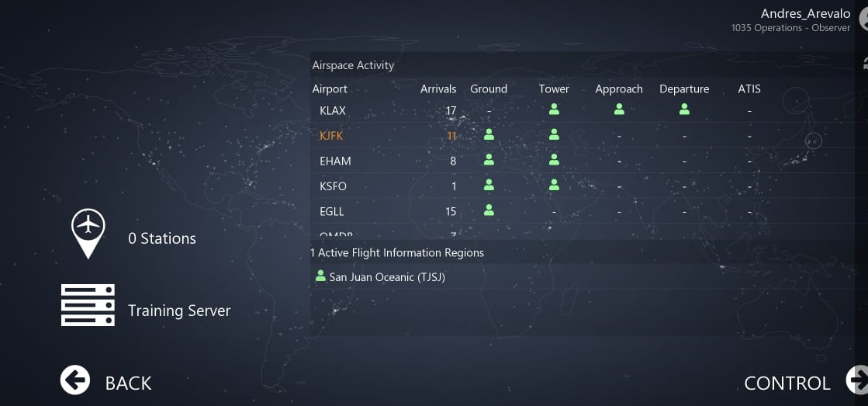Choose the KJFK airport row

point(331,136)
